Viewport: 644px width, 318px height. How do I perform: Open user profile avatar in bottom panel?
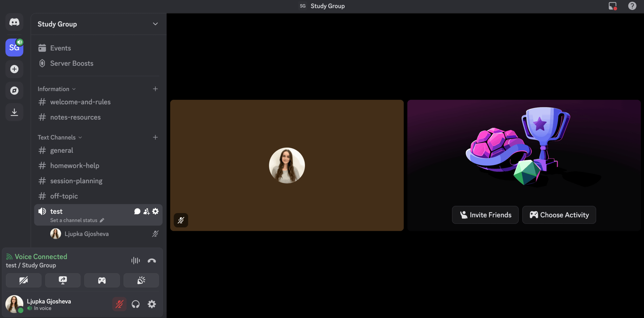tap(14, 304)
